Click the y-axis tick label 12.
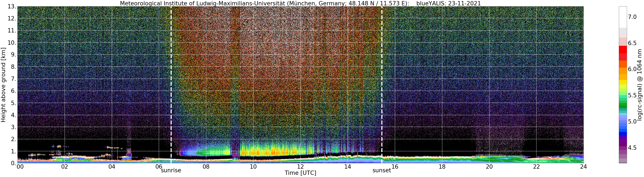 click(12, 18)
